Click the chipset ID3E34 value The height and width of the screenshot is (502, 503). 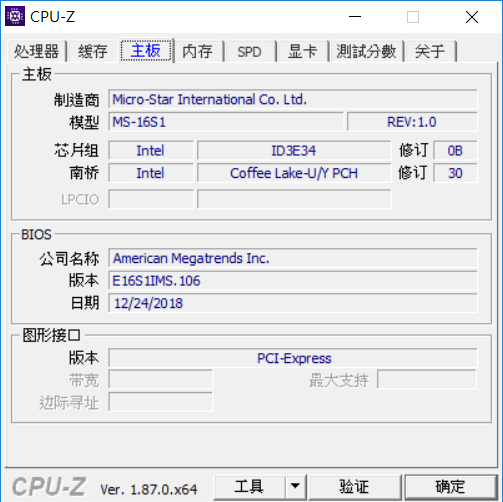[294, 151]
